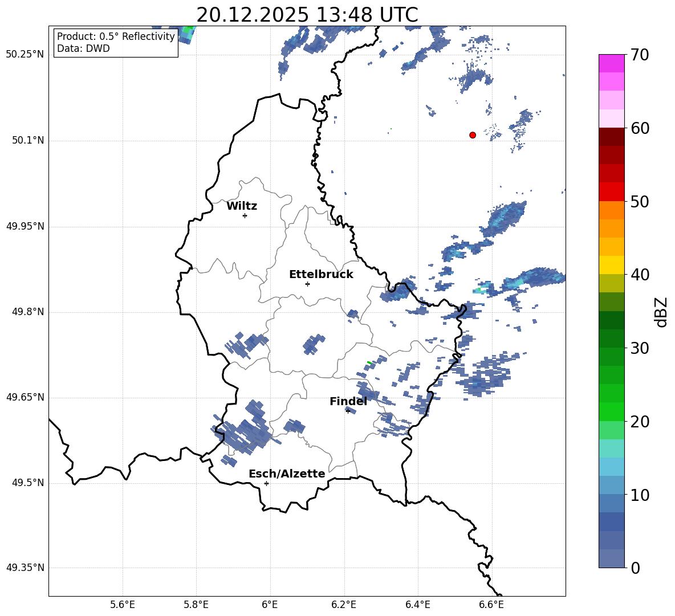This screenshot has width=675, height=616.
Task: Click the 50.25°N latitude label
Action: tap(25, 55)
